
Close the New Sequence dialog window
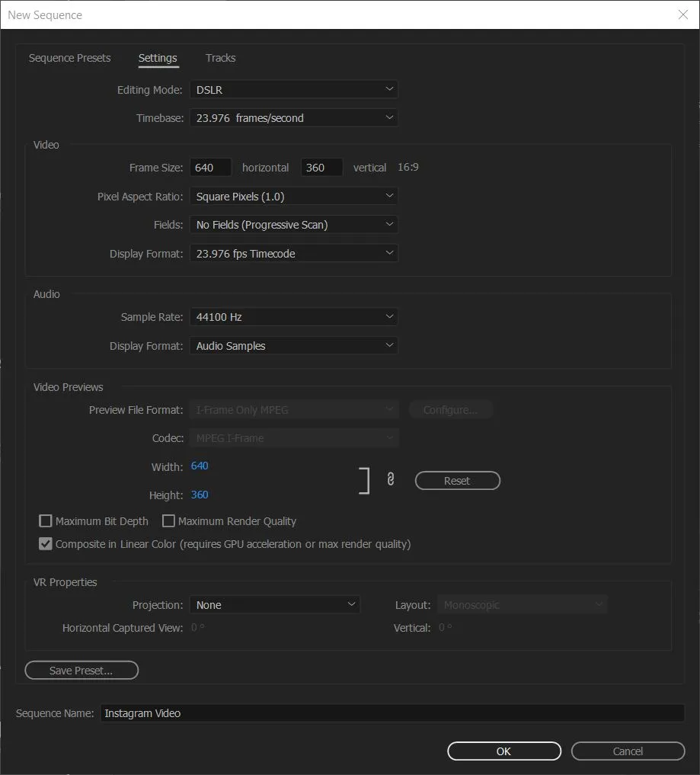682,14
